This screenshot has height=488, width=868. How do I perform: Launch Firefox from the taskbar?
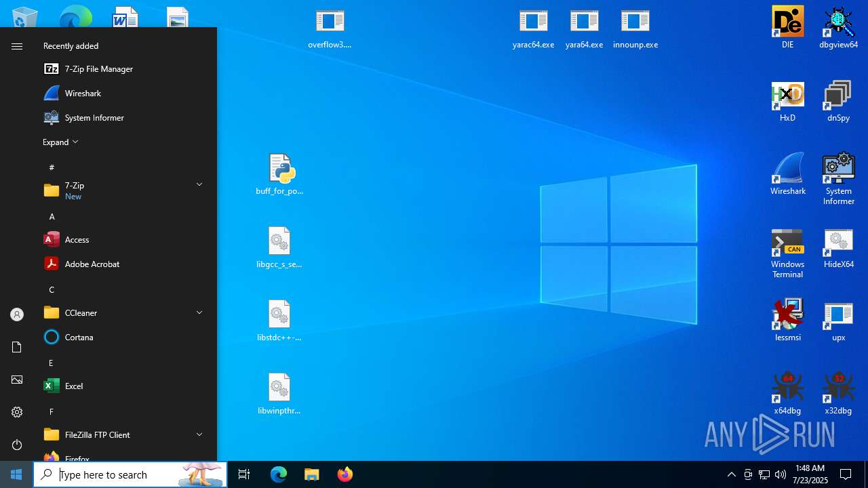(x=344, y=474)
